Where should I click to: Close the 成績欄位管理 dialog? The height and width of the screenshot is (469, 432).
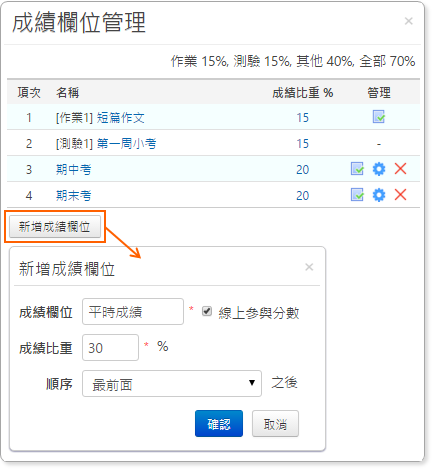pos(409,21)
